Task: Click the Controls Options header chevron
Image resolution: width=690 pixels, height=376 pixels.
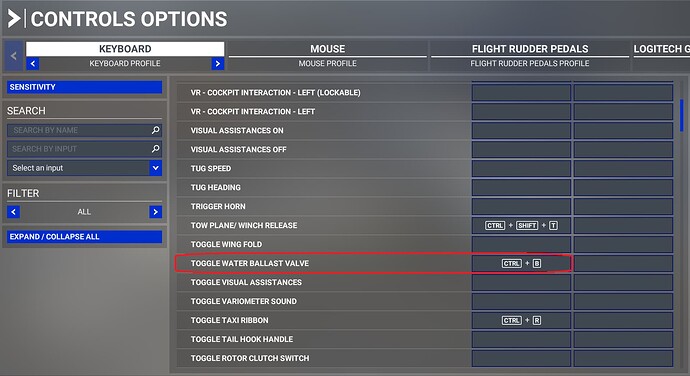Action: [x=13, y=19]
